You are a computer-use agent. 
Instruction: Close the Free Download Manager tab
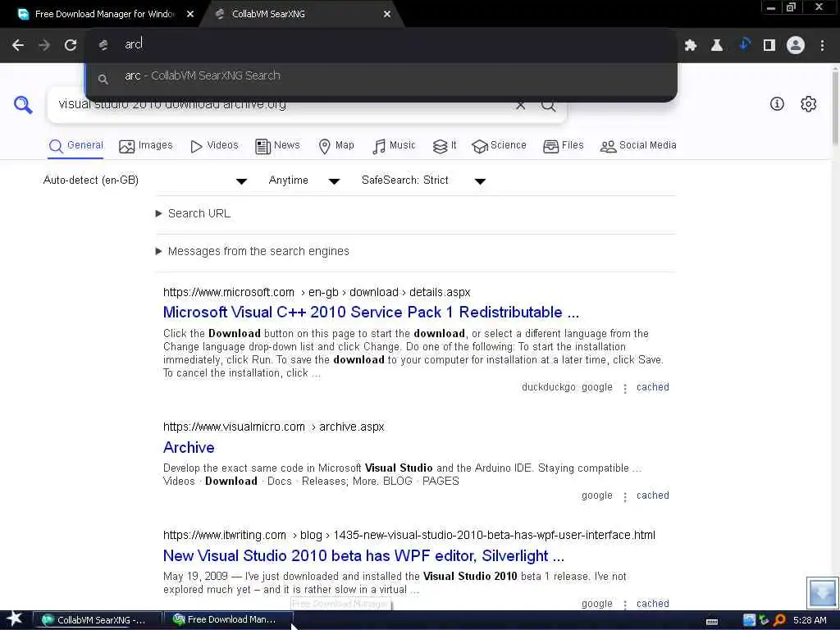point(190,14)
